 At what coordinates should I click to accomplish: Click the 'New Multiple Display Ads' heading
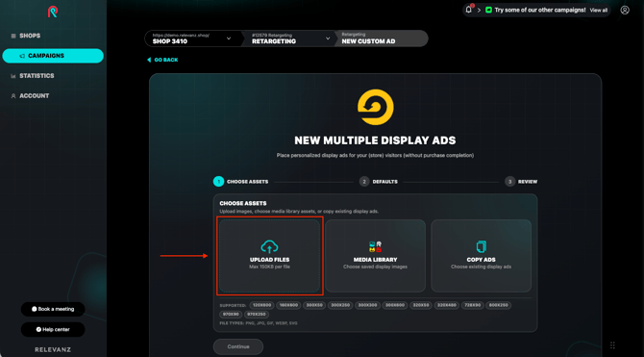point(376,140)
